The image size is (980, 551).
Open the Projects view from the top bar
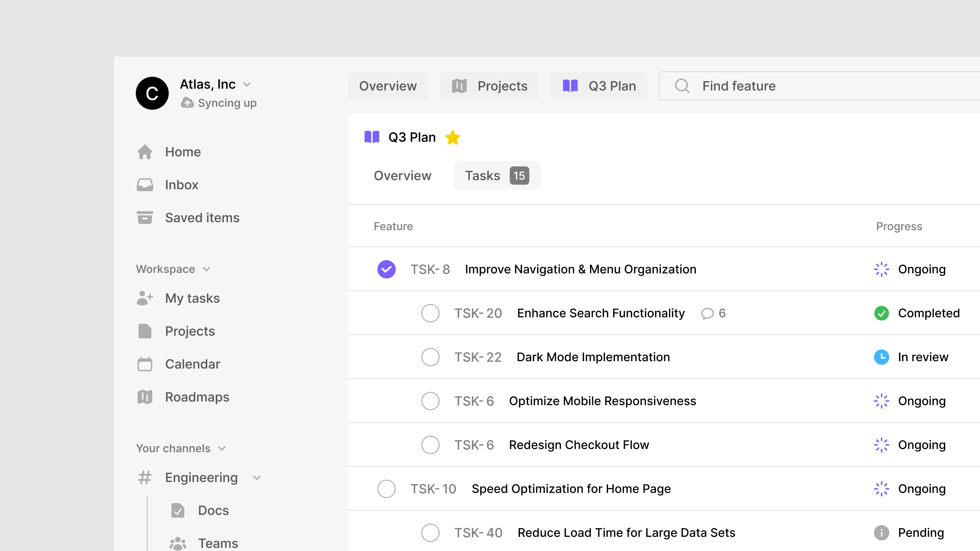[489, 86]
